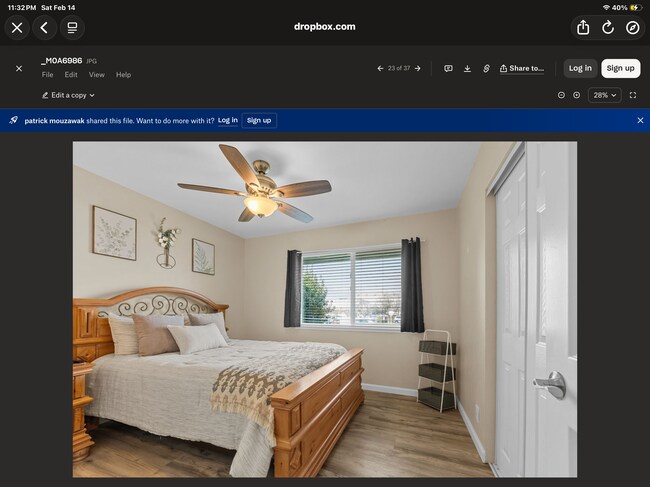Open the File menu
Viewport: 650px width, 487px height.
click(47, 75)
